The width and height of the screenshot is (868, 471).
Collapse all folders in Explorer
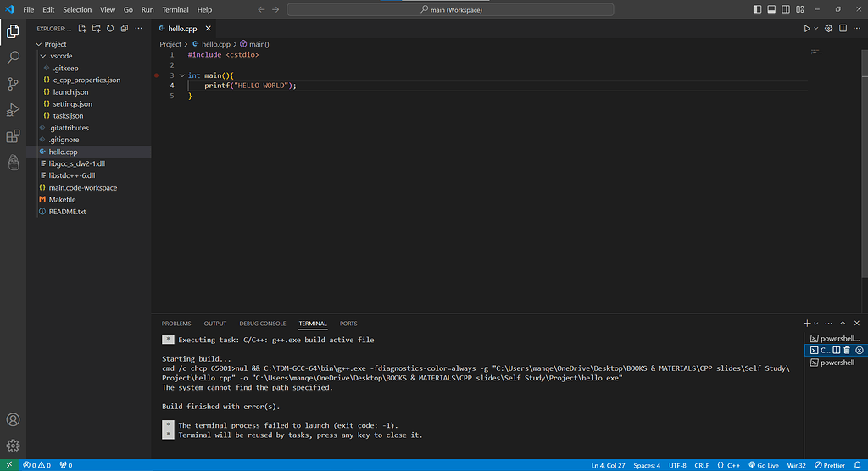[x=124, y=28]
